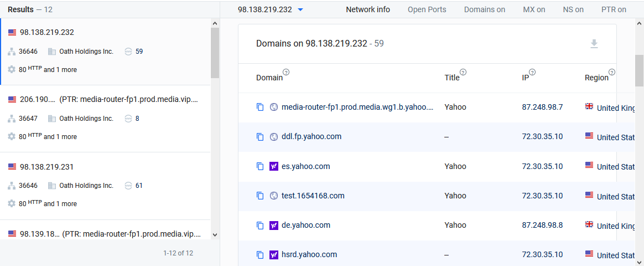Switch to the Open Ports tab
This screenshot has width=644, height=266.
coord(427,9)
